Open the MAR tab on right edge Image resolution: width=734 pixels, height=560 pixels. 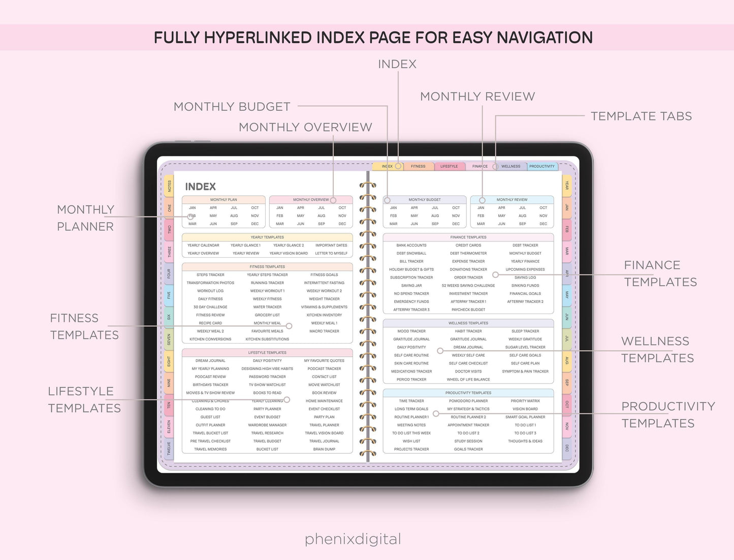(x=567, y=252)
